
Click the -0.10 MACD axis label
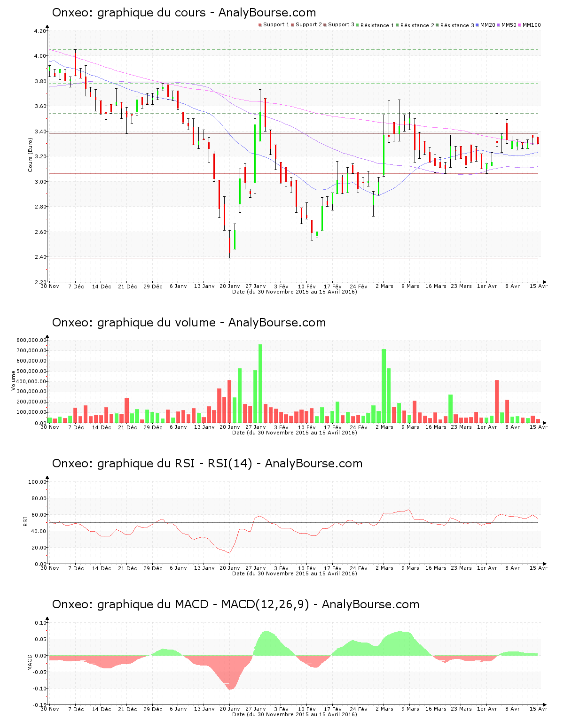pyautogui.click(x=39, y=689)
